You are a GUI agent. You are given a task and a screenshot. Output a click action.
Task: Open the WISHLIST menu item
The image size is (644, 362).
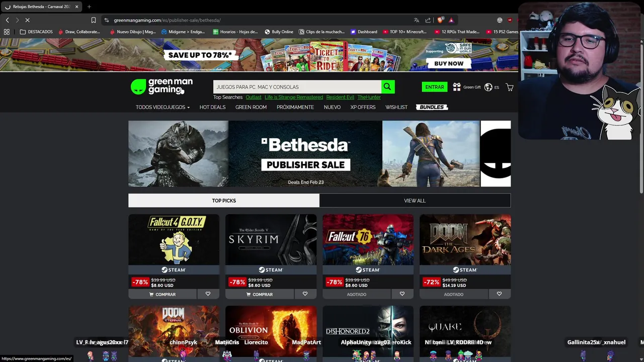[x=396, y=107]
